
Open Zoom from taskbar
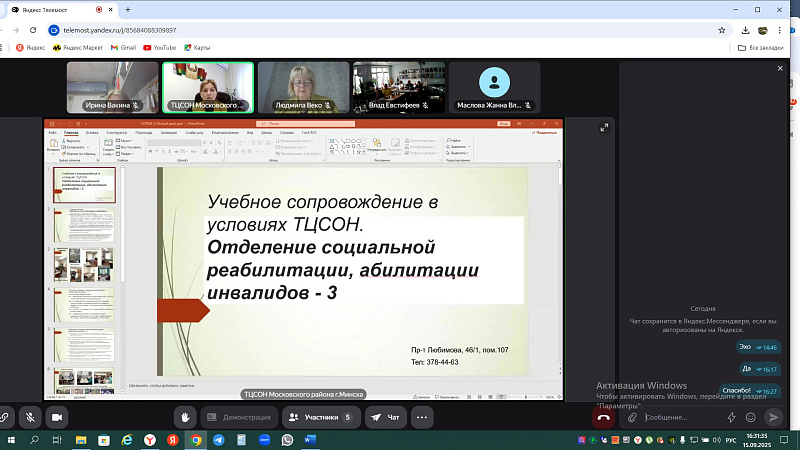pyautogui.click(x=264, y=440)
